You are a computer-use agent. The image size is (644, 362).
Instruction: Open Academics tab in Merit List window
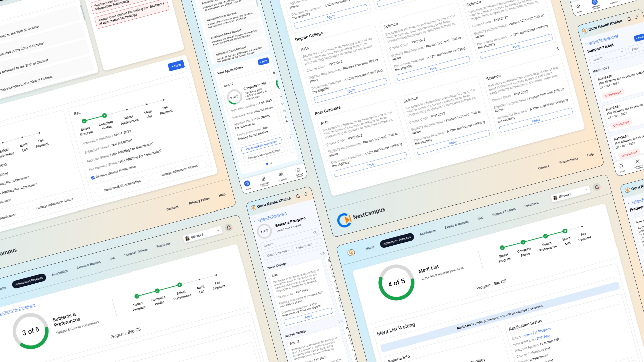point(428,232)
